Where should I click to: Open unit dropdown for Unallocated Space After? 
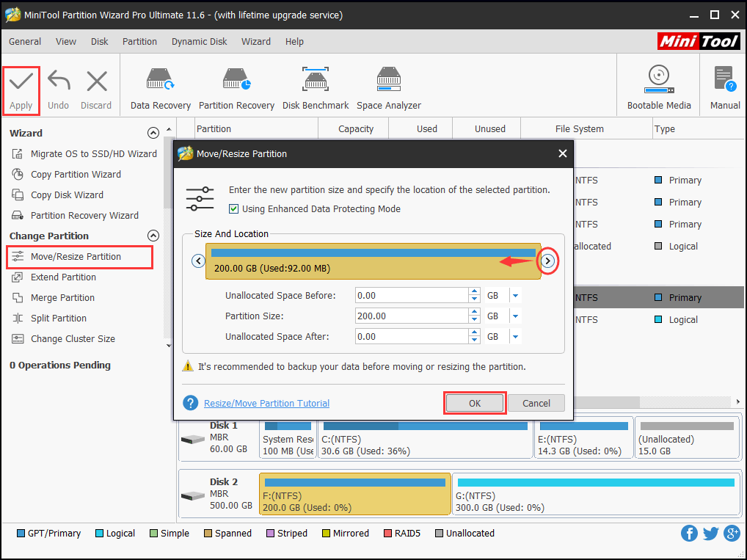[515, 336]
